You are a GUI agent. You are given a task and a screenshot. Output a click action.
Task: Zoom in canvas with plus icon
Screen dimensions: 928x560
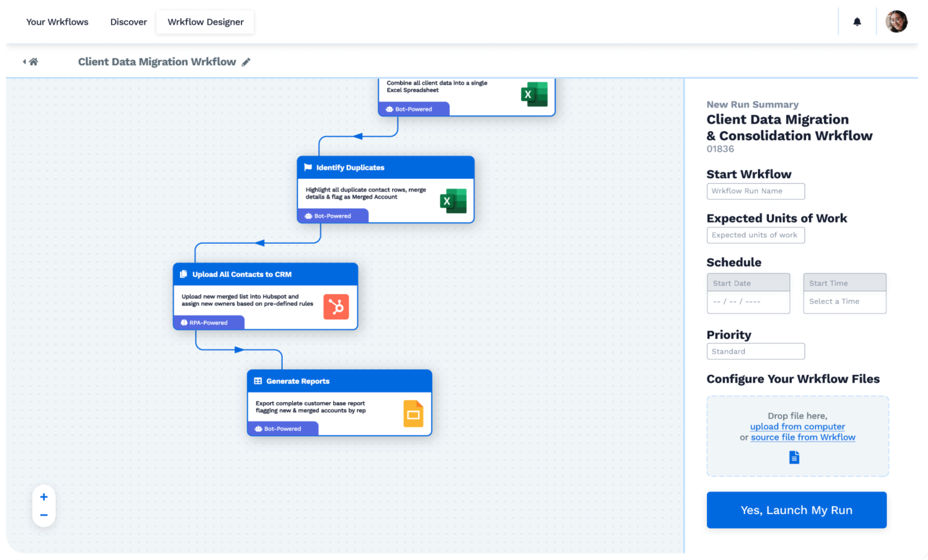[44, 497]
